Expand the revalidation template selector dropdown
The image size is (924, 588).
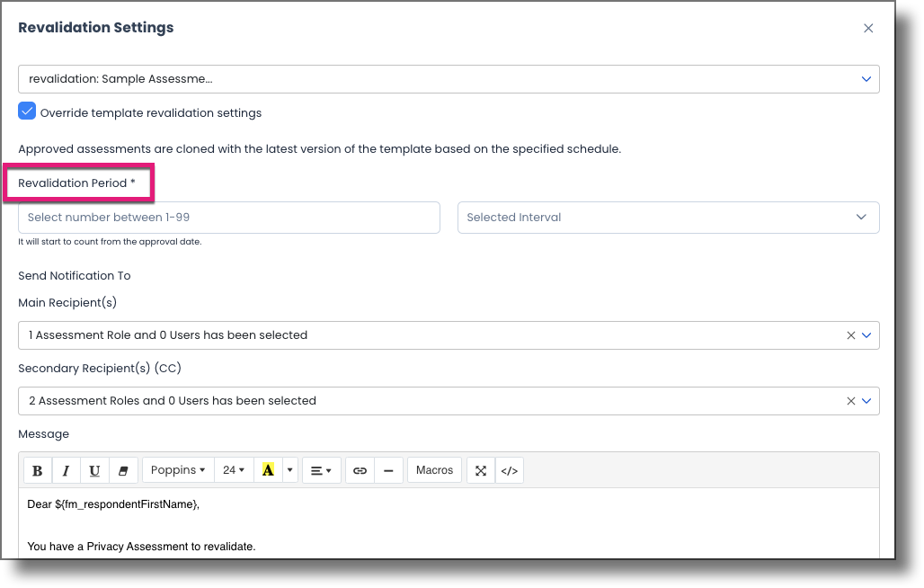click(866, 79)
